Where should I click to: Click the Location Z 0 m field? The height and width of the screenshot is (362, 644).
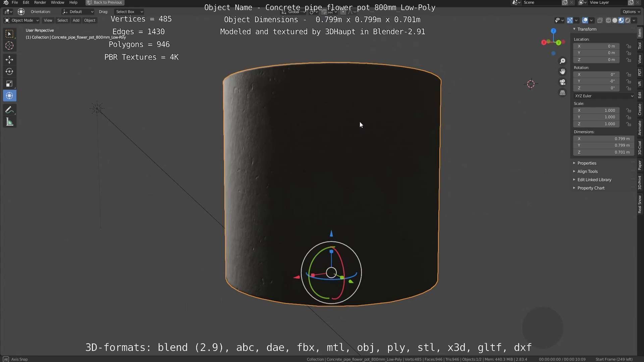596,60
